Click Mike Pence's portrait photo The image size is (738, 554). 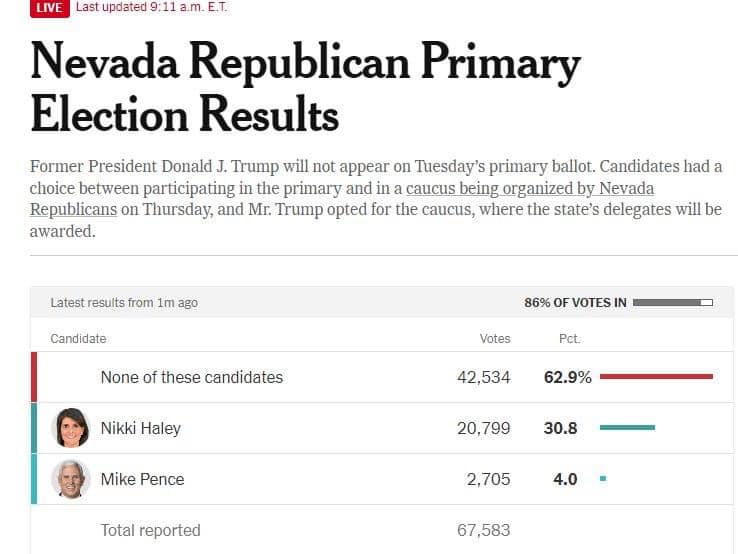tap(70, 479)
